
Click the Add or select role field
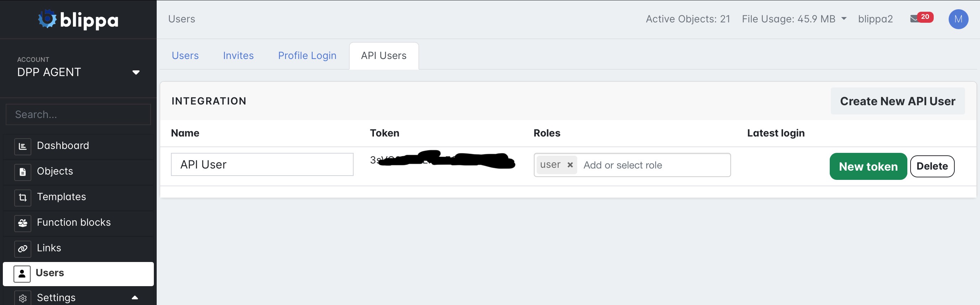point(652,165)
